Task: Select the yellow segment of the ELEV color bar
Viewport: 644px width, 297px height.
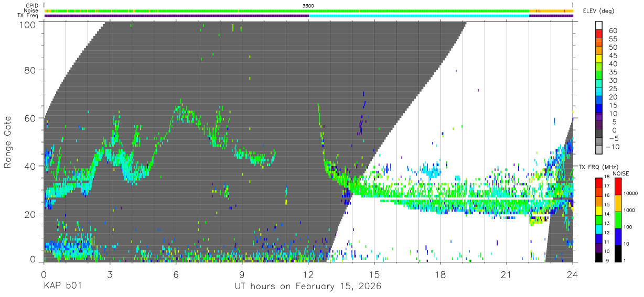Action: [599, 58]
